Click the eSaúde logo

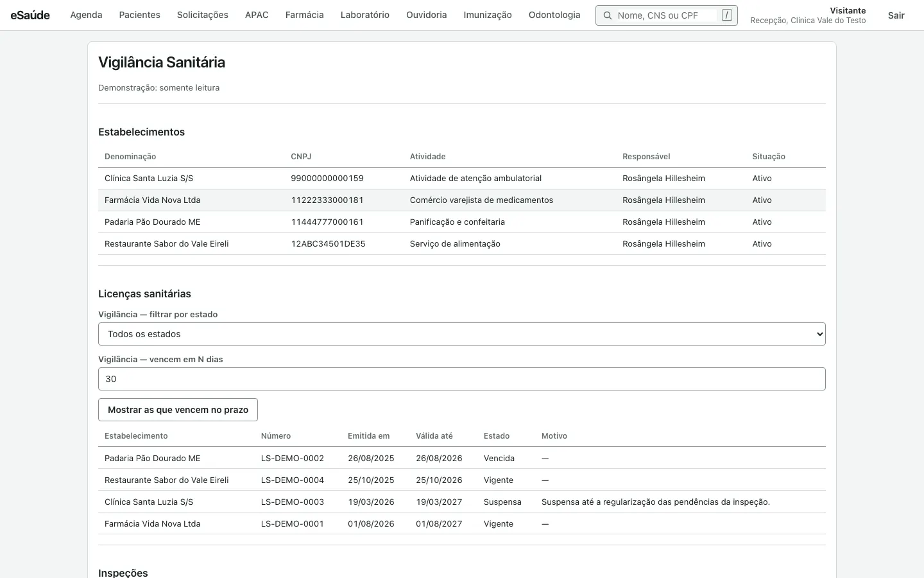[30, 15]
